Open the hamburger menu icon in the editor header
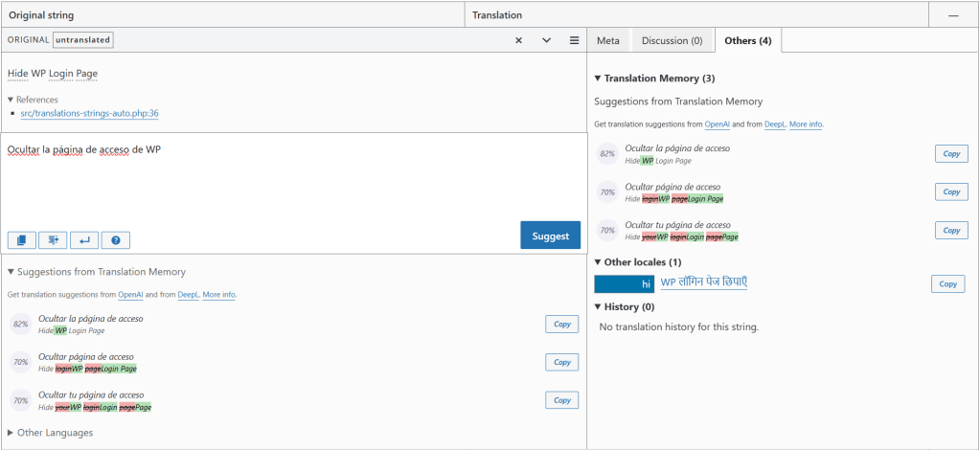 575,40
